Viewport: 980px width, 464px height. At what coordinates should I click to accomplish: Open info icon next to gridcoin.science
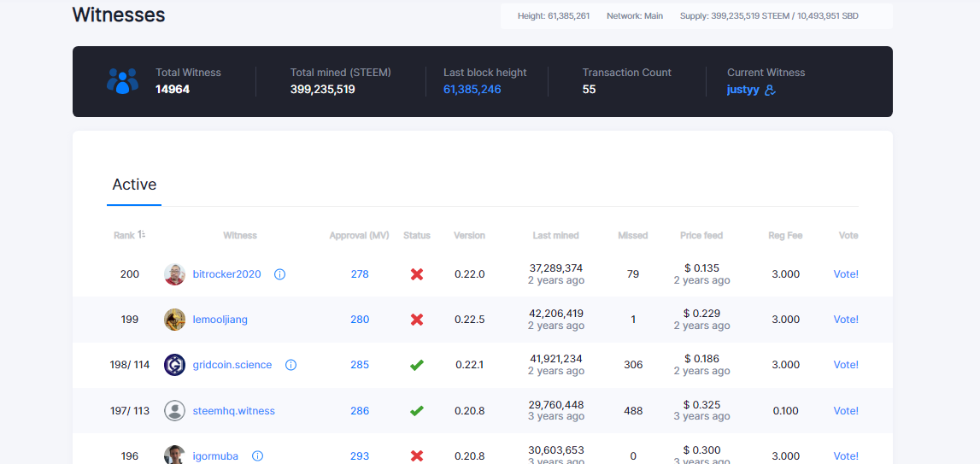pyautogui.click(x=290, y=365)
